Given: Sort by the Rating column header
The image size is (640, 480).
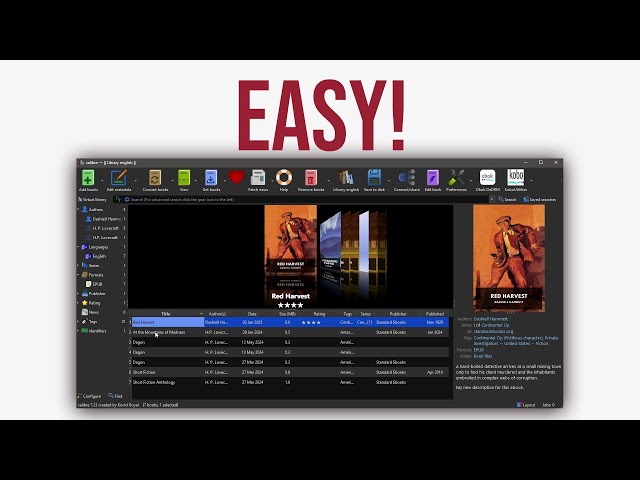Looking at the screenshot, I should click(x=319, y=314).
